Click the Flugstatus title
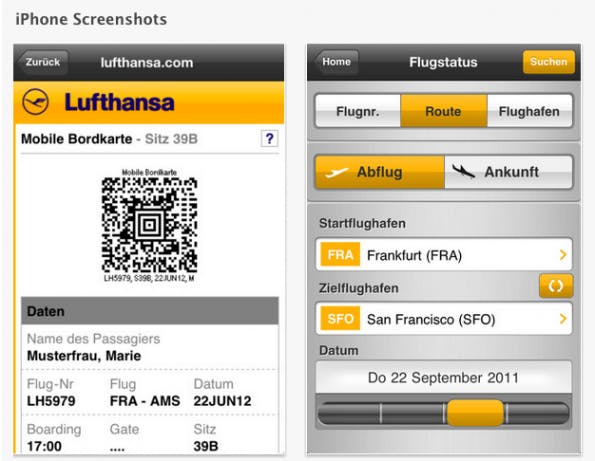 click(443, 62)
